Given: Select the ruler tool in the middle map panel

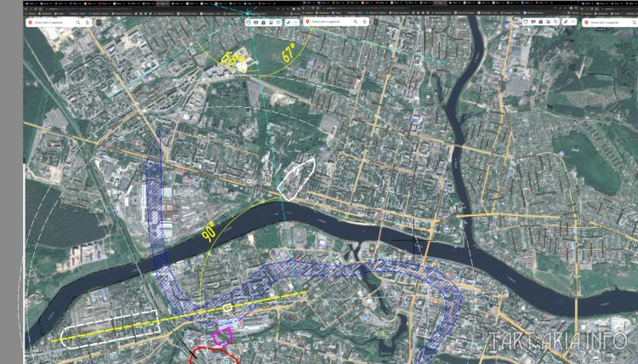Looking at the screenshot, I should 566,22.
